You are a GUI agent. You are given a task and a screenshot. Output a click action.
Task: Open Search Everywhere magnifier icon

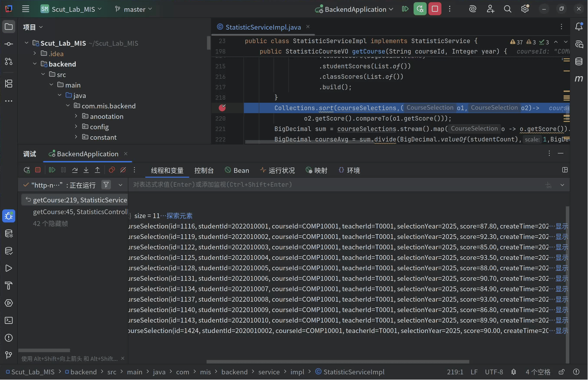pos(507,9)
